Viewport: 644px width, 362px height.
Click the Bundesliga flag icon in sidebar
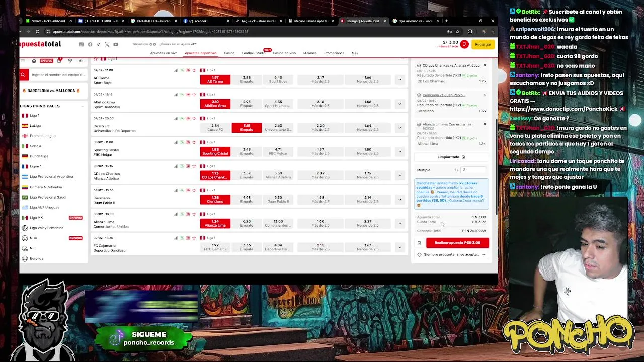tap(25, 156)
